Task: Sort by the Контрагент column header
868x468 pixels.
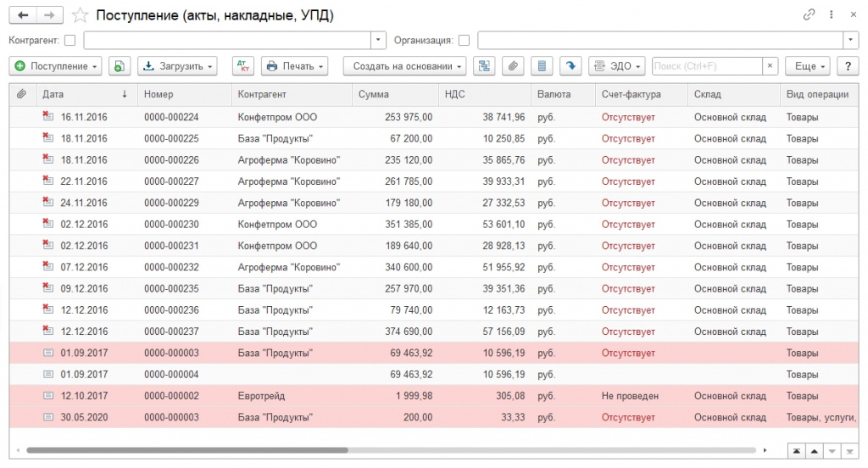Action: coord(292,94)
